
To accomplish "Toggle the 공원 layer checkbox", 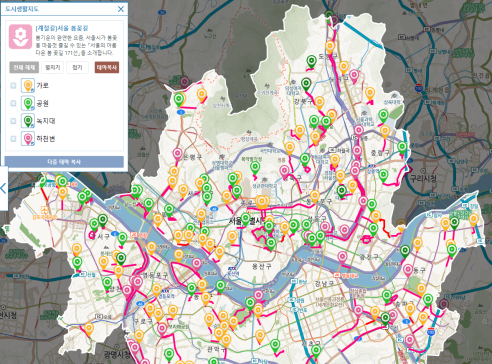I will point(13,103).
